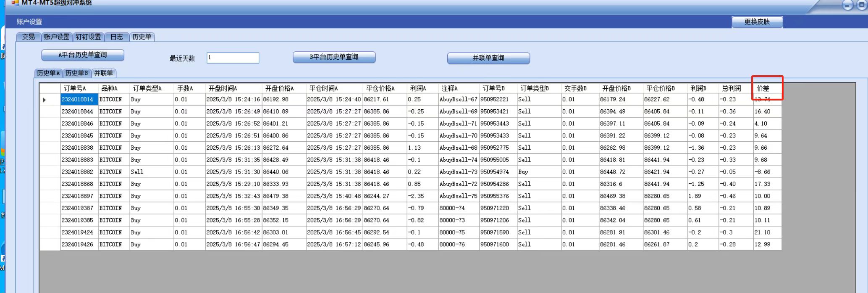Switch to the 日志 tab
Viewport: 868px width, 293px height.
click(x=116, y=37)
